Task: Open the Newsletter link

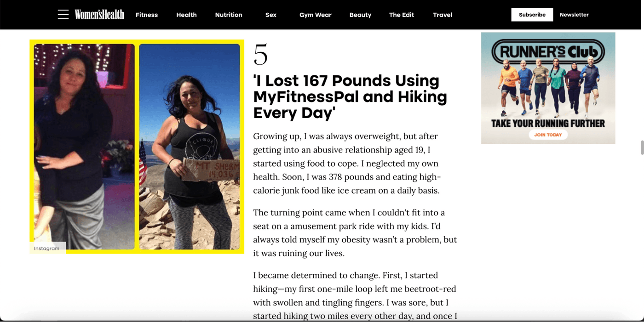Action: [x=574, y=15]
